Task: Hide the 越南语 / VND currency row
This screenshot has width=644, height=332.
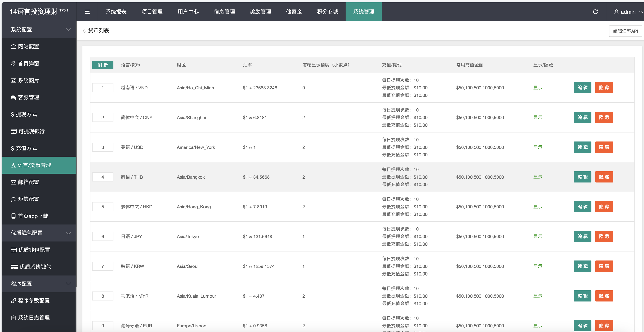Action: 604,88
